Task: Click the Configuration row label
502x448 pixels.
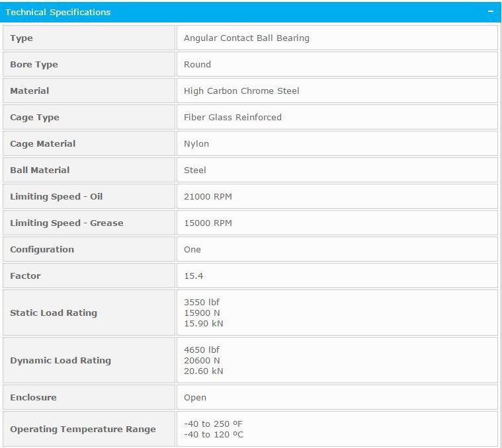Action: tap(42, 249)
